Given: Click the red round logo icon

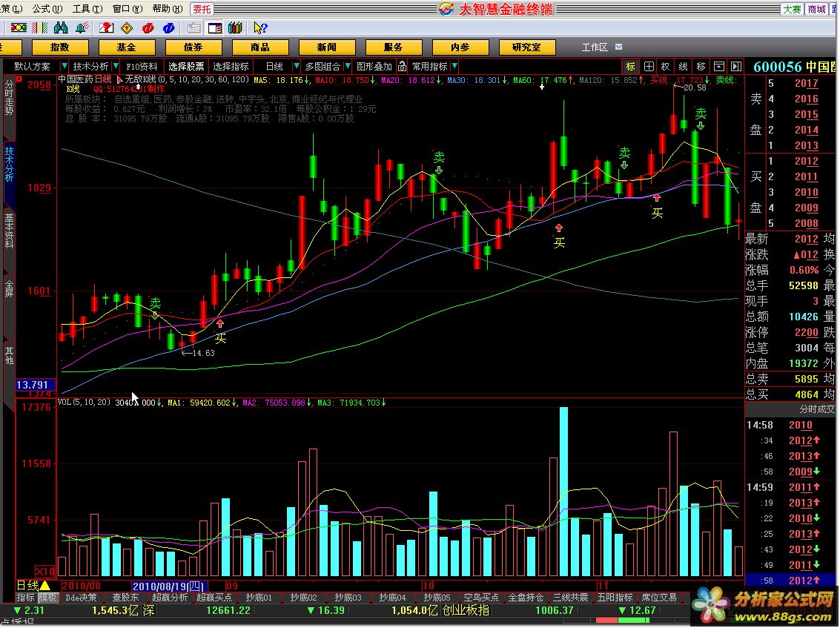Looking at the screenshot, I should pos(148,28).
